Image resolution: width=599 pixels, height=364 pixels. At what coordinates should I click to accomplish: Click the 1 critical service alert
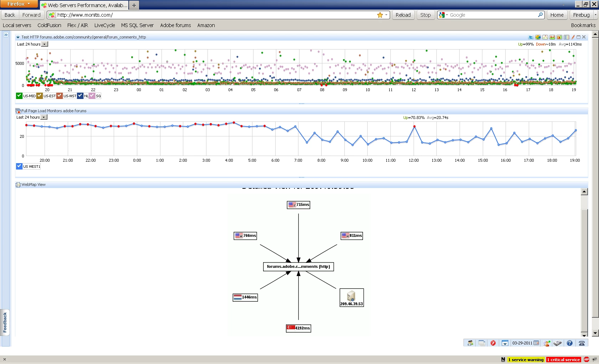564,360
